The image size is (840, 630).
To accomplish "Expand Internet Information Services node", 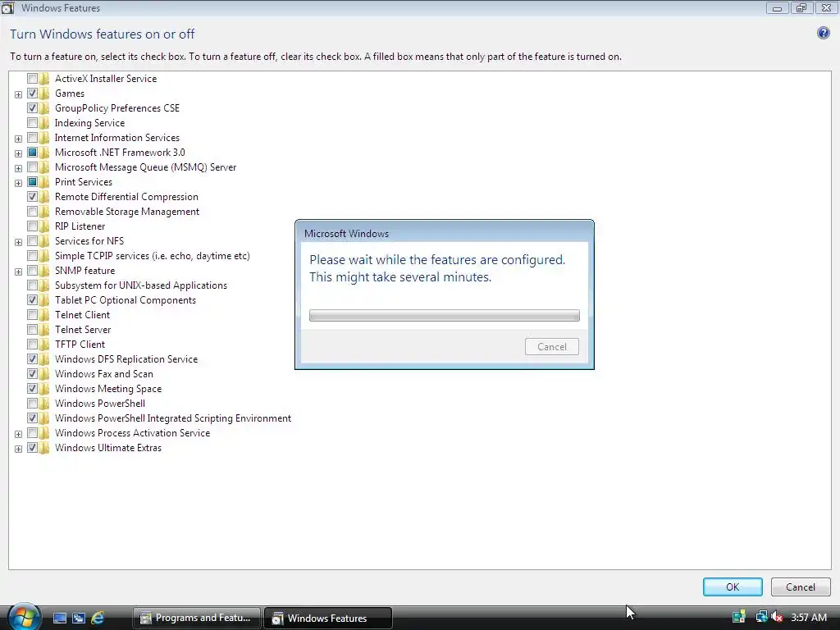I will coord(18,139).
